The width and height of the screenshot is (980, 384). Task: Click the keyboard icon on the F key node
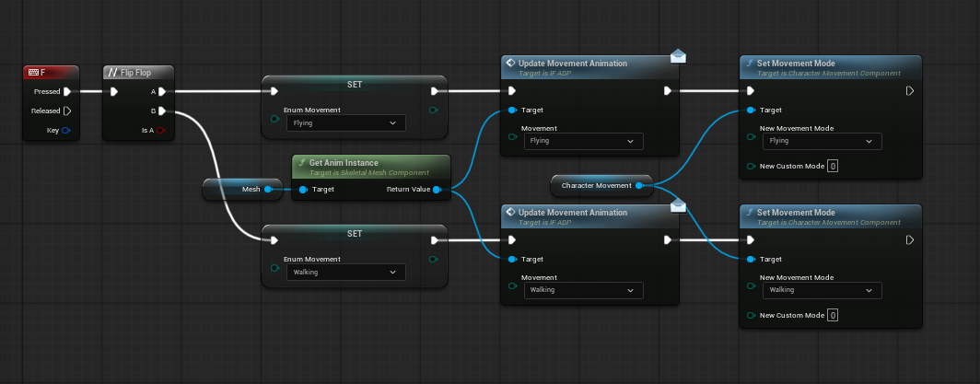pos(33,72)
